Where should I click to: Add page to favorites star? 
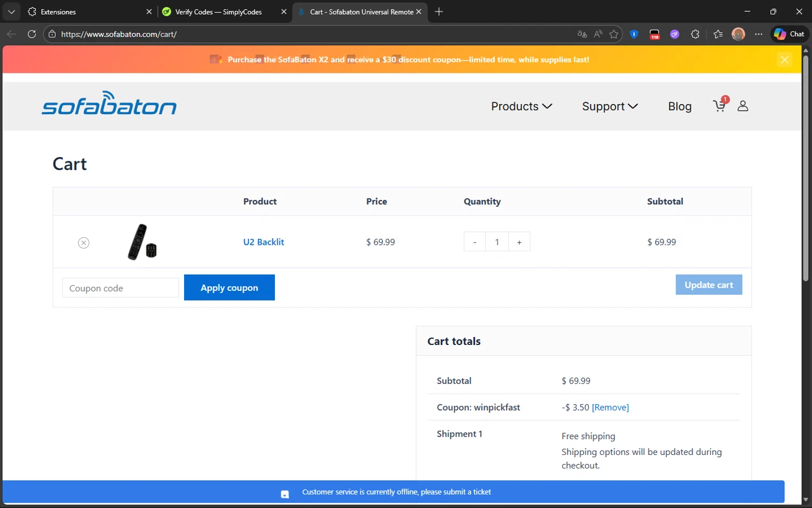click(614, 34)
